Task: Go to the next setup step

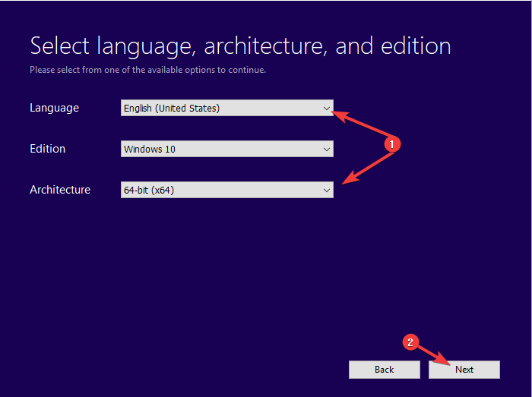Action: tap(464, 370)
